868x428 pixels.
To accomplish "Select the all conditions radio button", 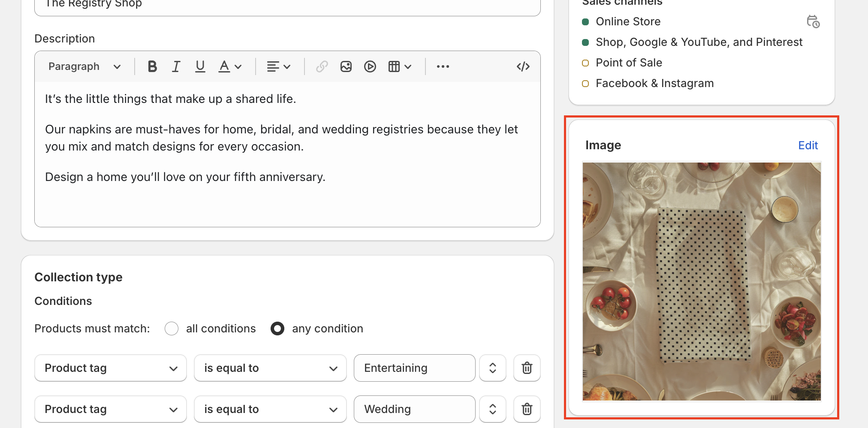I will click(172, 329).
